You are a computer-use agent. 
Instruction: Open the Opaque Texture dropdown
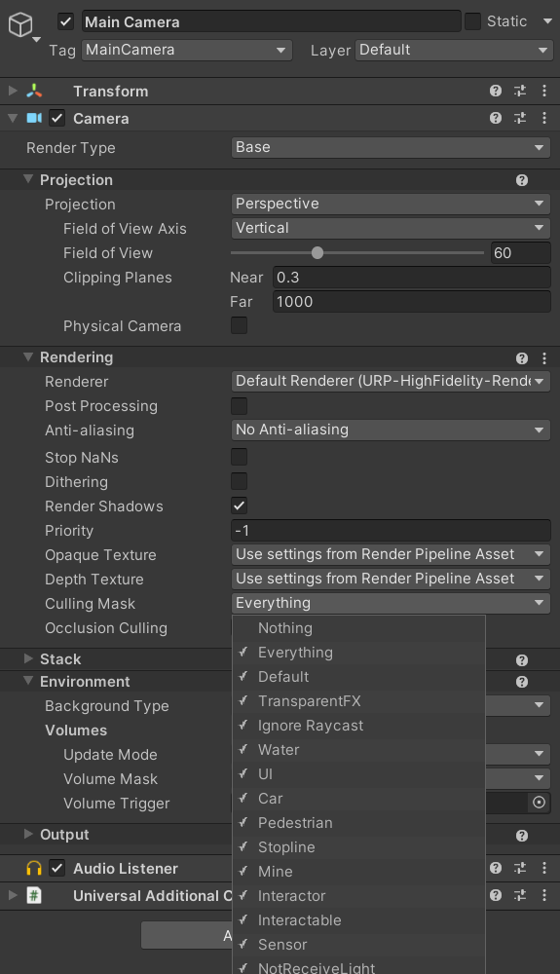[x=391, y=554]
